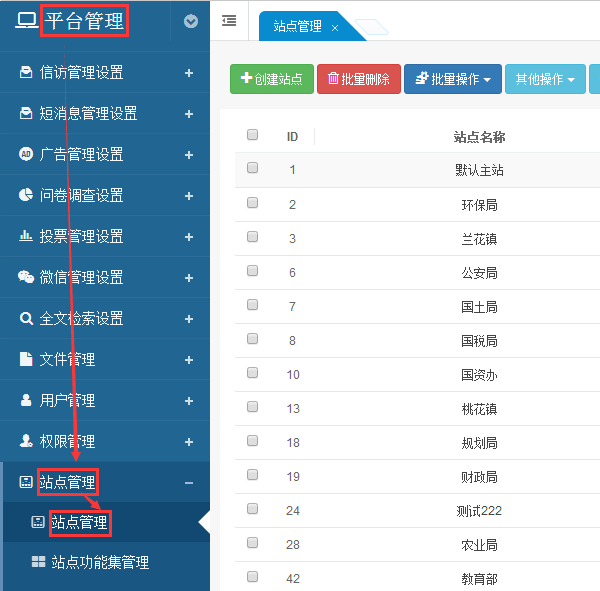
Task: Click the 投票管理设置 bar chart icon
Action: pos(26,236)
